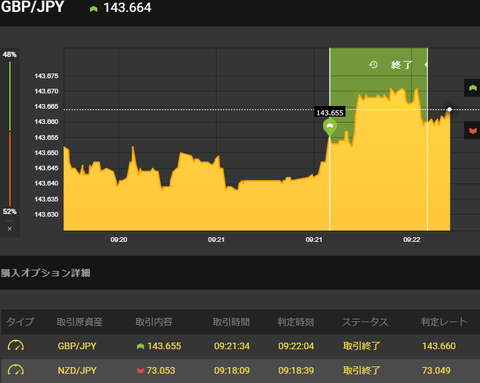Click the GBP/JPY row gauge icon
The width and height of the screenshot is (480, 383).
pos(16,346)
